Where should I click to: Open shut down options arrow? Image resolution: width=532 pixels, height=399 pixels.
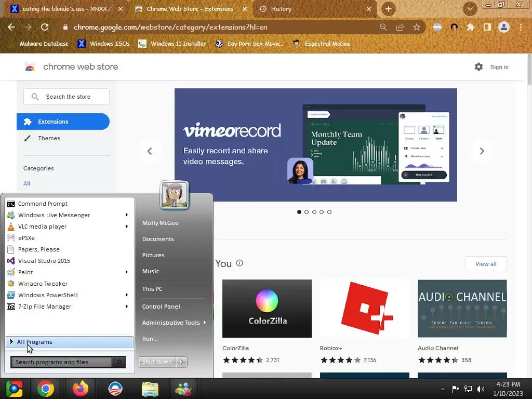coord(181,362)
